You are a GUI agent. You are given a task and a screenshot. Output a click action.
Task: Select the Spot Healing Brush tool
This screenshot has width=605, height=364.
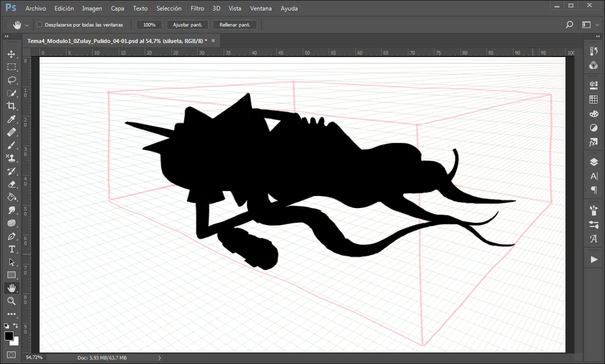pyautogui.click(x=12, y=132)
